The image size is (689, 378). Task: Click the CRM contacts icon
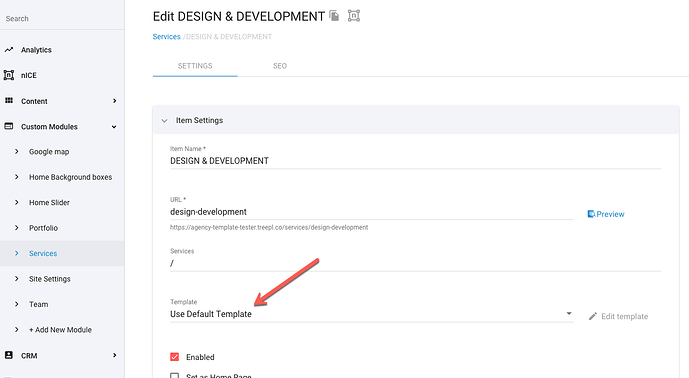tap(9, 355)
